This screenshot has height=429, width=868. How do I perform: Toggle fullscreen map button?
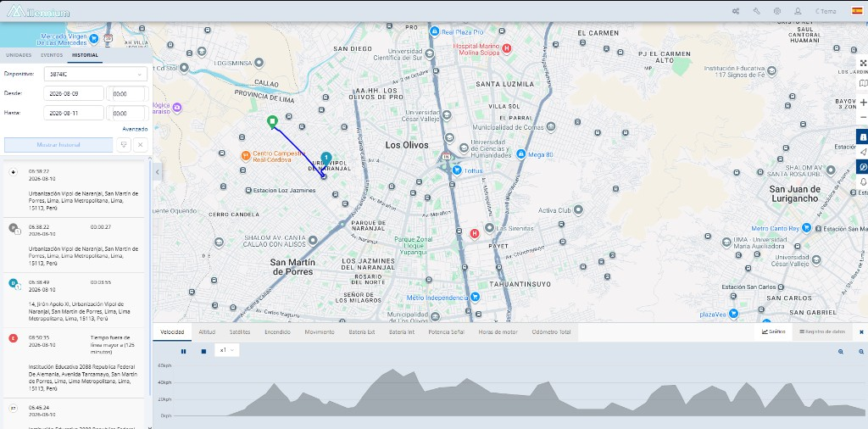click(863, 63)
